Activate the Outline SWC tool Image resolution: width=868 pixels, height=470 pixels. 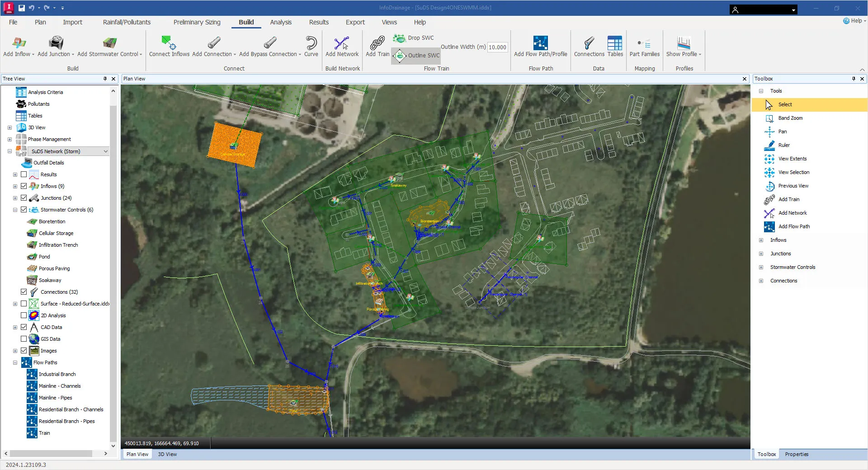coord(415,56)
